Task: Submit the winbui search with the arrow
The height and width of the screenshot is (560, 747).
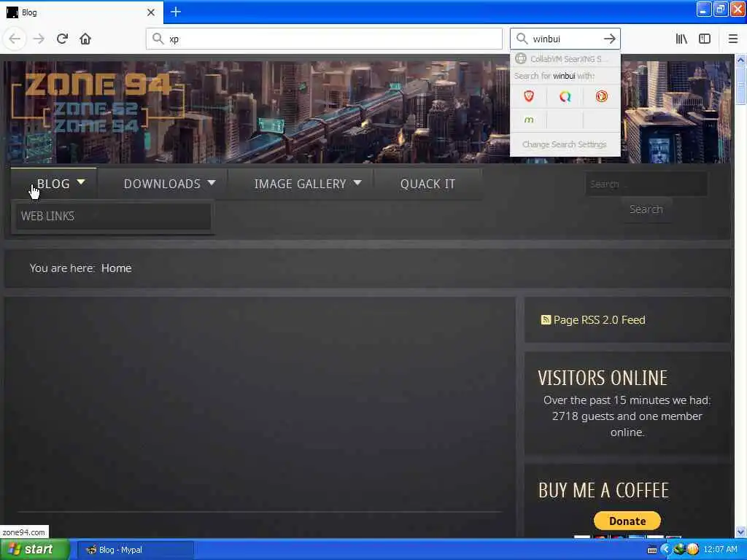Action: [x=609, y=39]
